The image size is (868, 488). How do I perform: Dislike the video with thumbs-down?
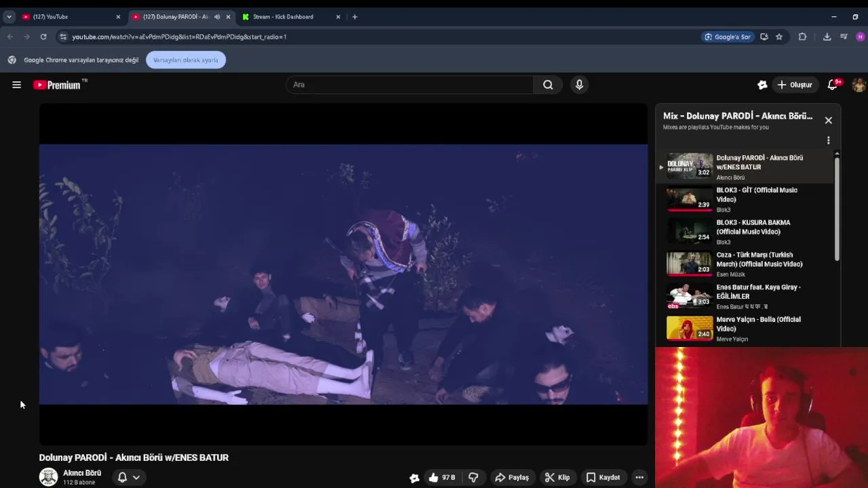(x=473, y=477)
